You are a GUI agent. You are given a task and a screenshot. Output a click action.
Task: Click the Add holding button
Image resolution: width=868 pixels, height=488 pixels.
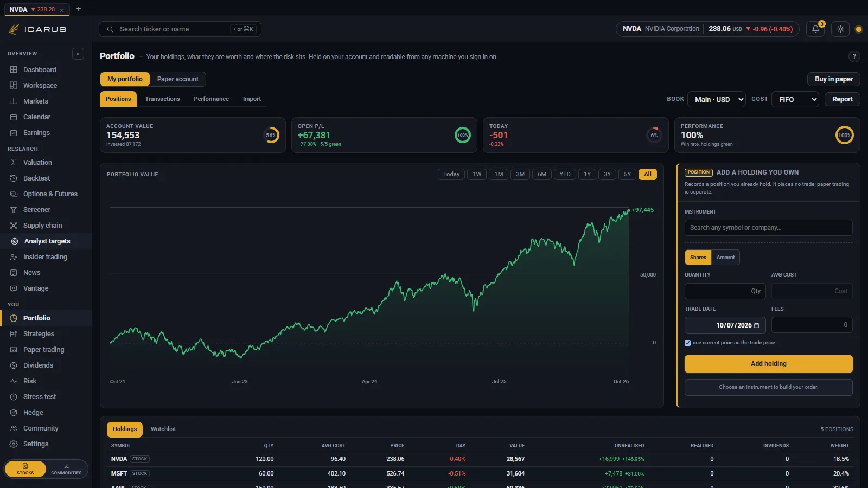click(768, 364)
